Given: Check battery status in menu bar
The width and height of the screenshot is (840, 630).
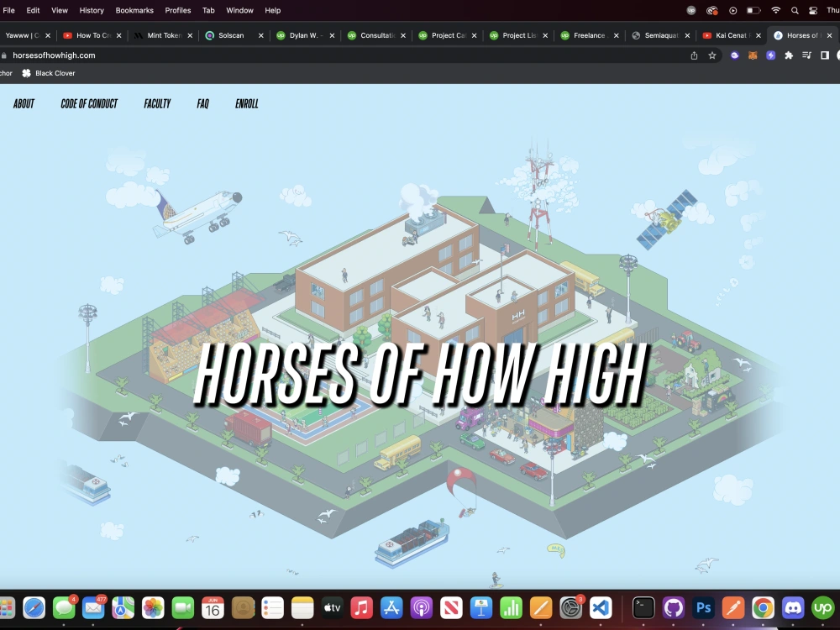Looking at the screenshot, I should pyautogui.click(x=753, y=10).
